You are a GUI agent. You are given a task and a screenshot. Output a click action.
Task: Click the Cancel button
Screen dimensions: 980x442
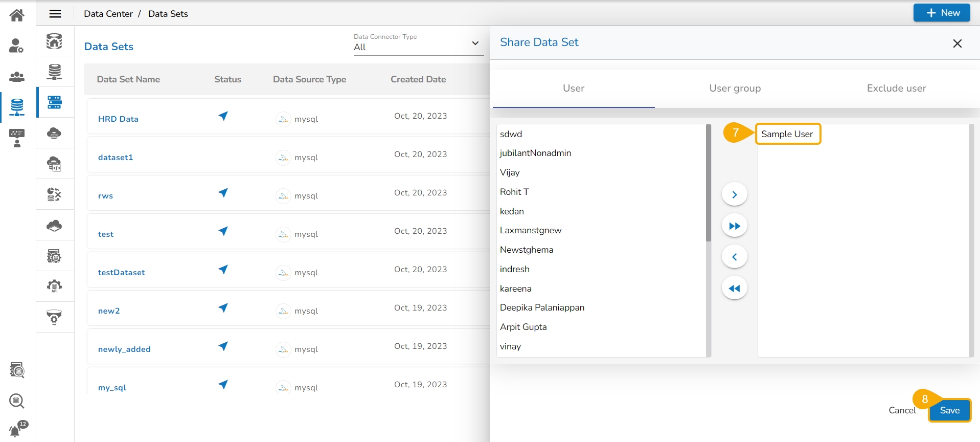coord(902,410)
